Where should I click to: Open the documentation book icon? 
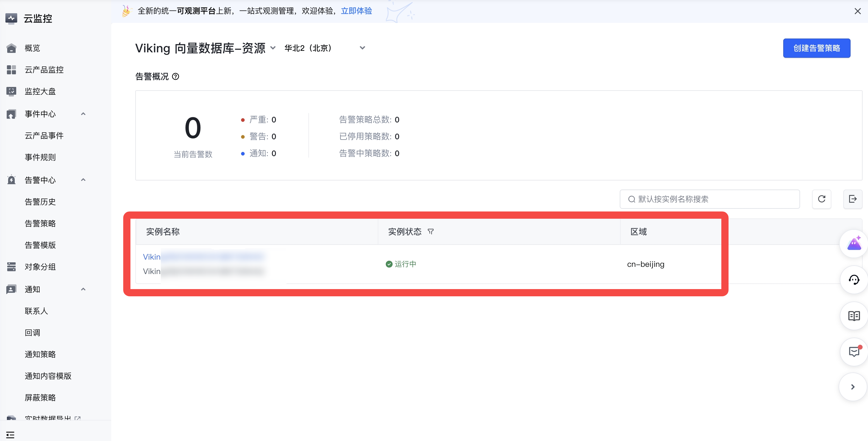coord(854,316)
